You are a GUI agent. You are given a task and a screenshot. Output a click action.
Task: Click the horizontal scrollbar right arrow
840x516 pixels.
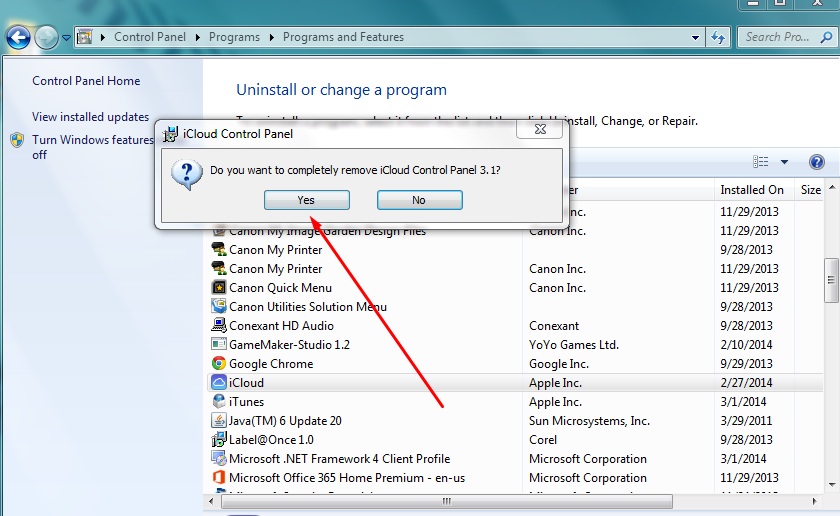[815, 502]
